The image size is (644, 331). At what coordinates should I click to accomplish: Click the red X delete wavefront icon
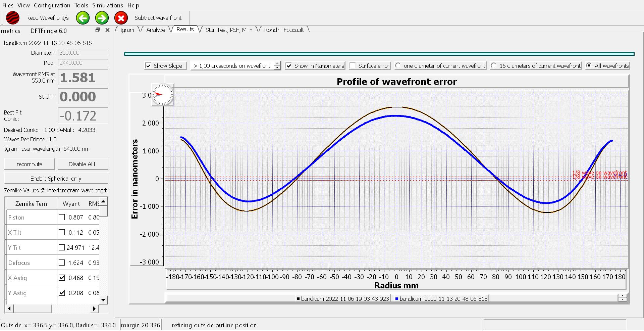121,18
